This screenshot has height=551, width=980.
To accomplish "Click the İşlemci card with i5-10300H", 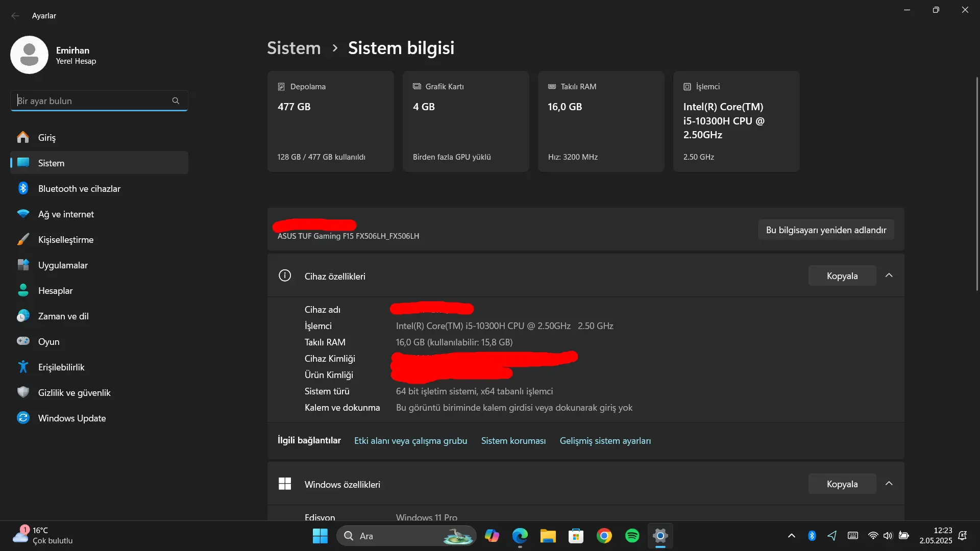I will pyautogui.click(x=736, y=121).
